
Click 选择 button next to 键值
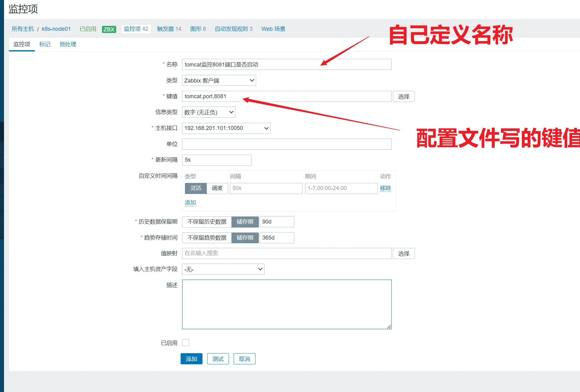click(403, 97)
